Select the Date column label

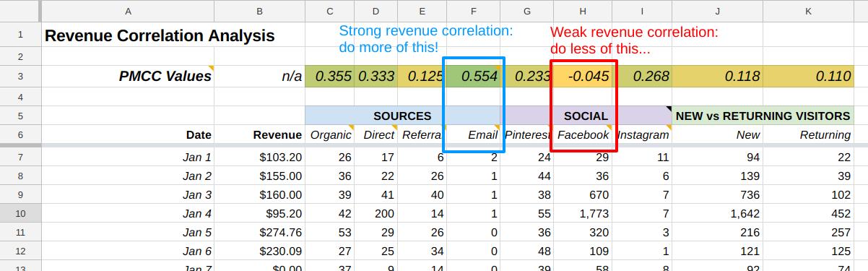128,134
